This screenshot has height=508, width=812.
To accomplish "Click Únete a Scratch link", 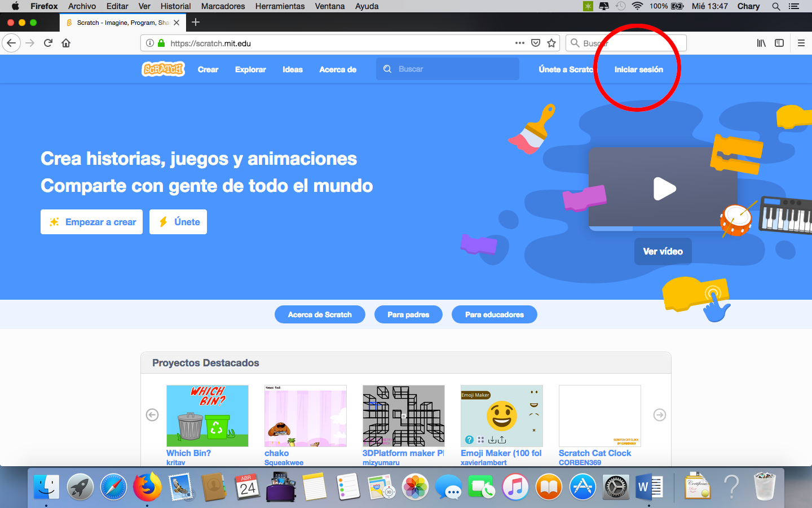I will [567, 69].
